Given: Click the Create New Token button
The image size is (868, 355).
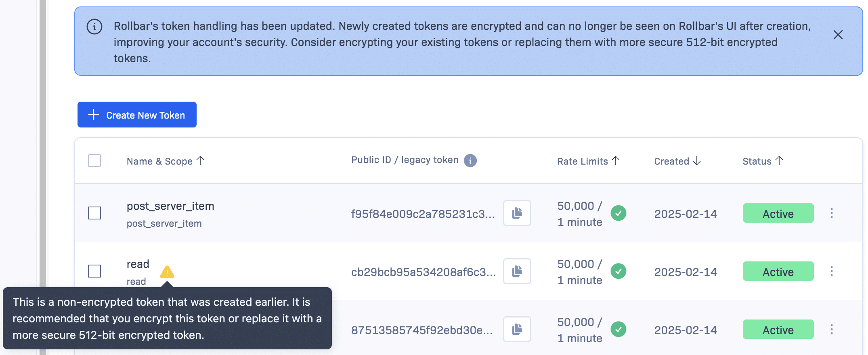Looking at the screenshot, I should point(137,115).
